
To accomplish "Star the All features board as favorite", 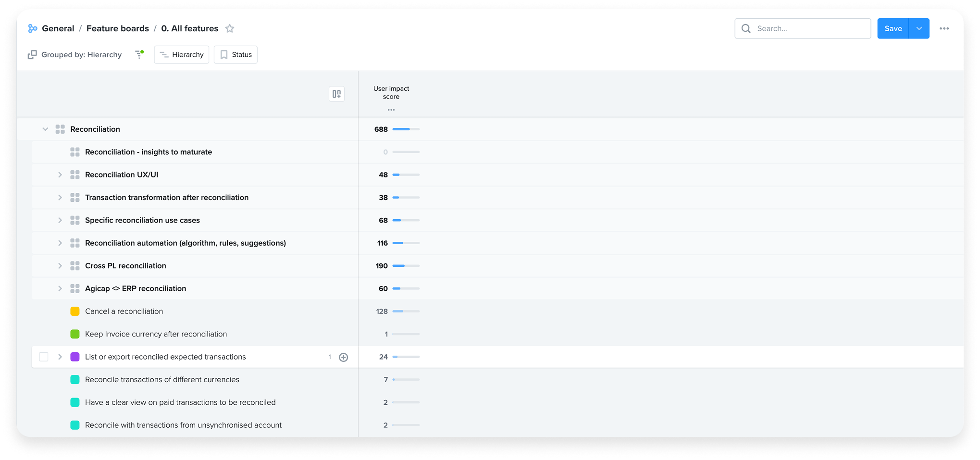I will [230, 28].
